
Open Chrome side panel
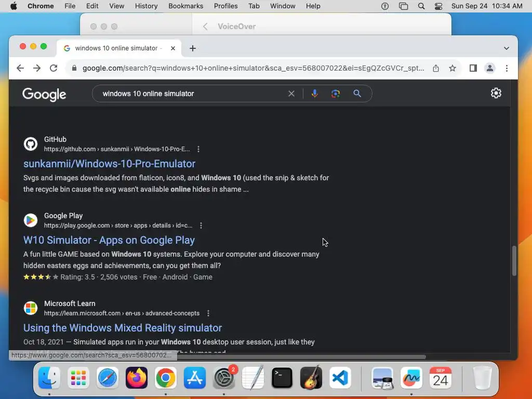(x=473, y=68)
